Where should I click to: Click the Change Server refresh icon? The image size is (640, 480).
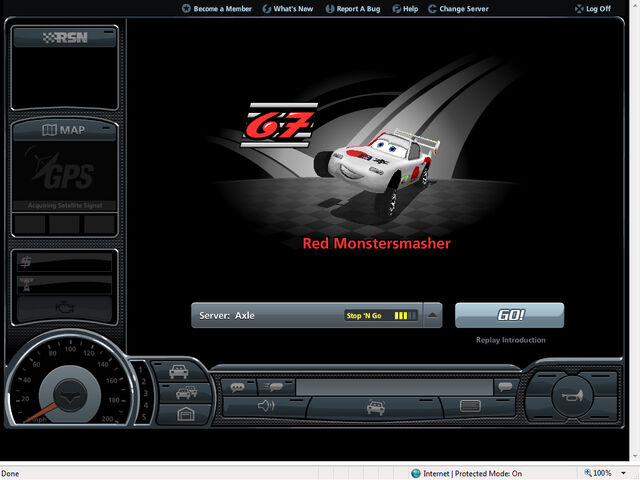[x=432, y=9]
